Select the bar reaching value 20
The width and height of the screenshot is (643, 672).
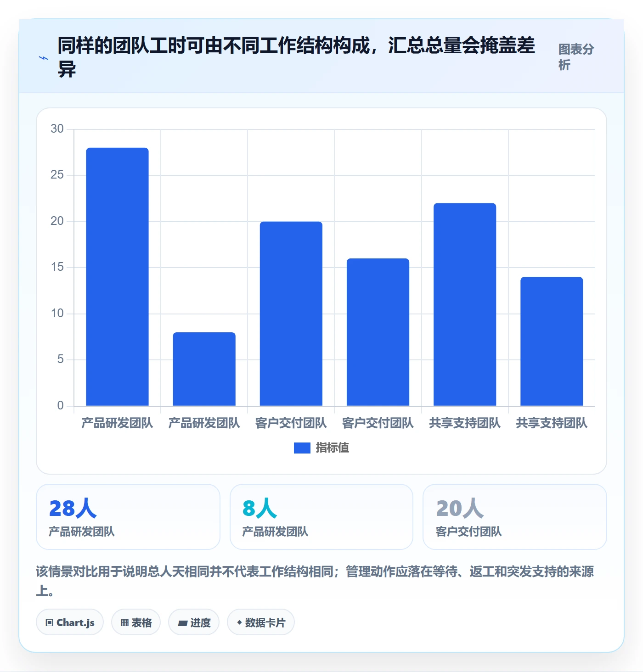291,314
